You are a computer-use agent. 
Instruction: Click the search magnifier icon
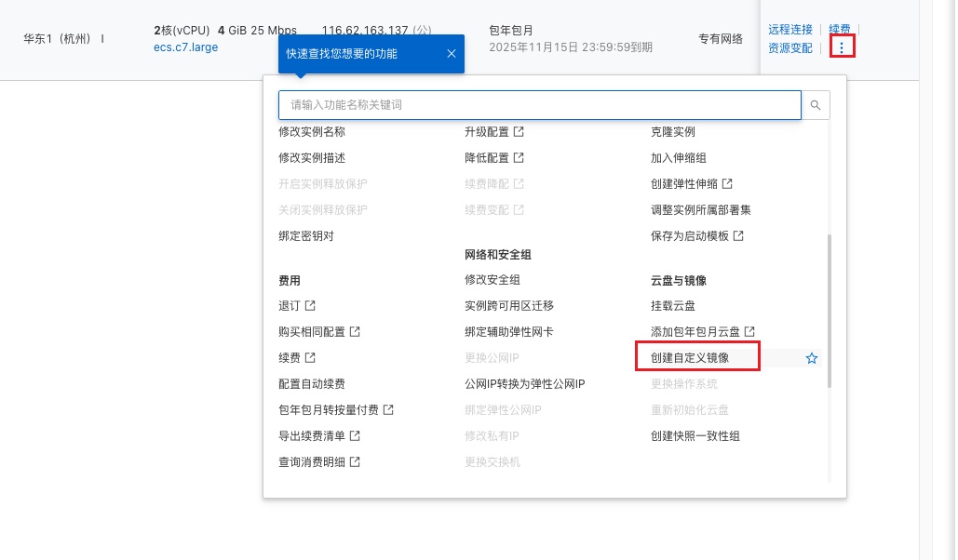(816, 105)
